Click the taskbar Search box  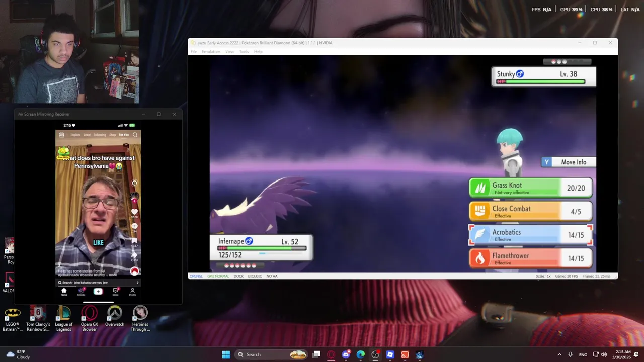(272, 355)
